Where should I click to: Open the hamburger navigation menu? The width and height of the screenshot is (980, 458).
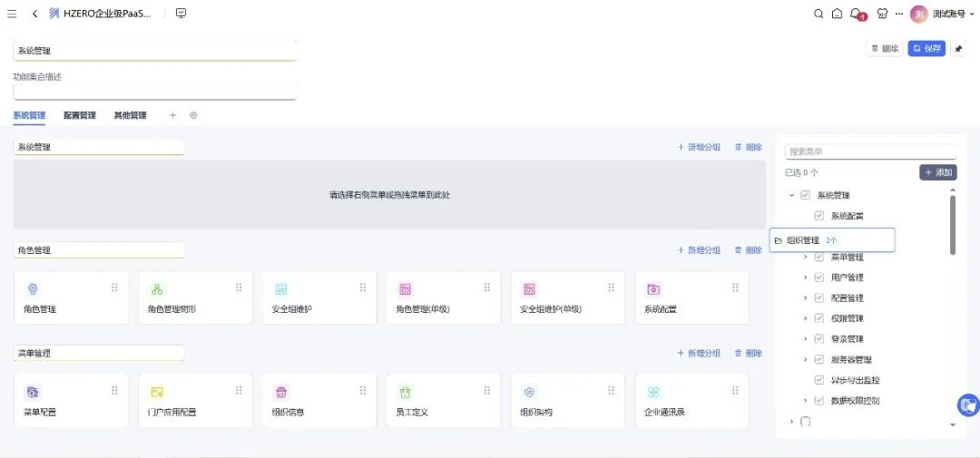click(12, 14)
